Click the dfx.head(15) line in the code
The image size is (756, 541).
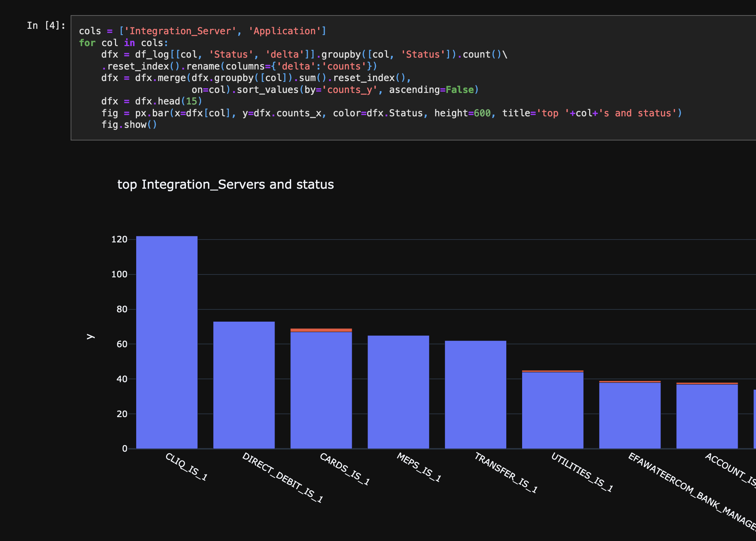pos(151,102)
